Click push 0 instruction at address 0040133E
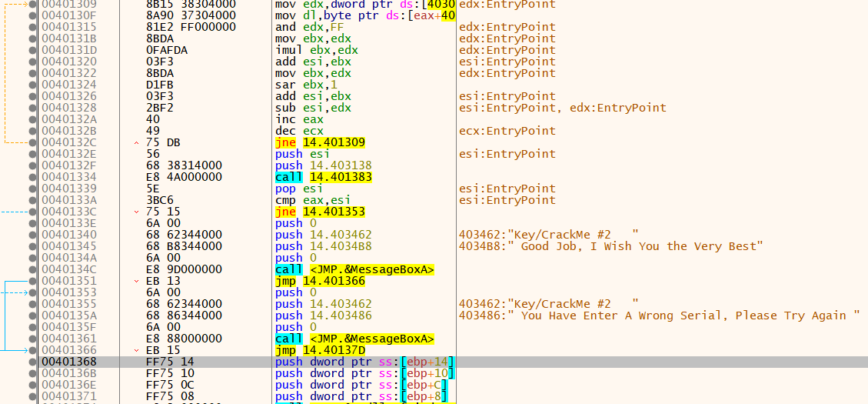 (295, 223)
